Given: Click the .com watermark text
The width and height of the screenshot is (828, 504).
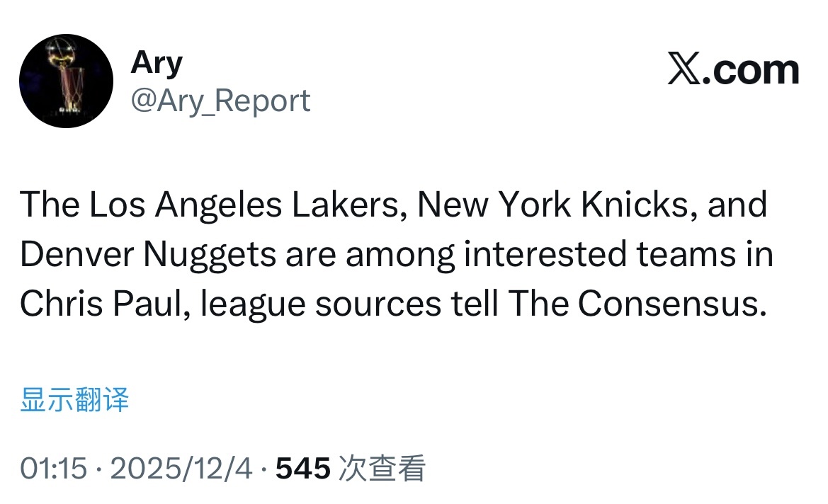Looking at the screenshot, I should [x=751, y=69].
